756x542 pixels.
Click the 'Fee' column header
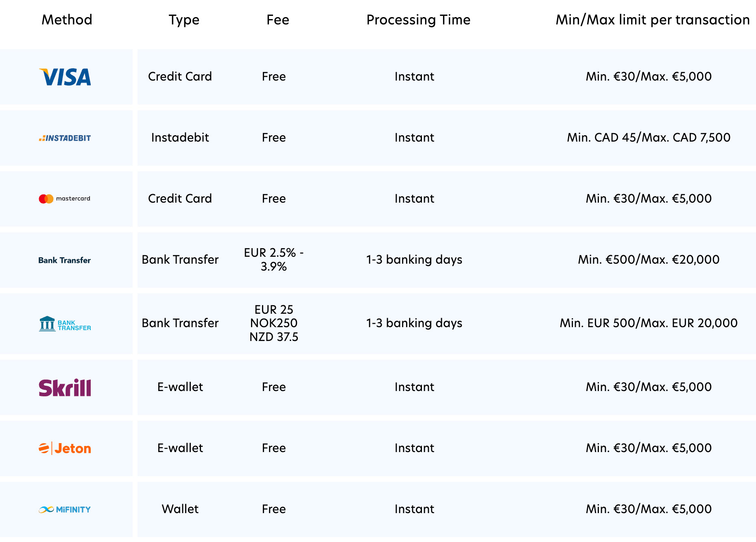tap(278, 20)
